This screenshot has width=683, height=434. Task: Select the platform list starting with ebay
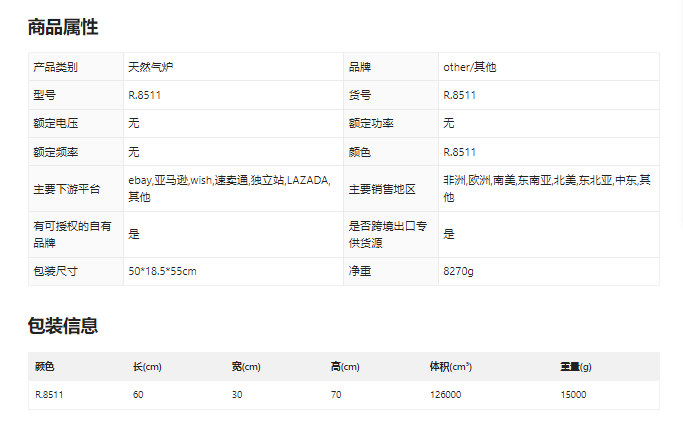click(x=228, y=188)
